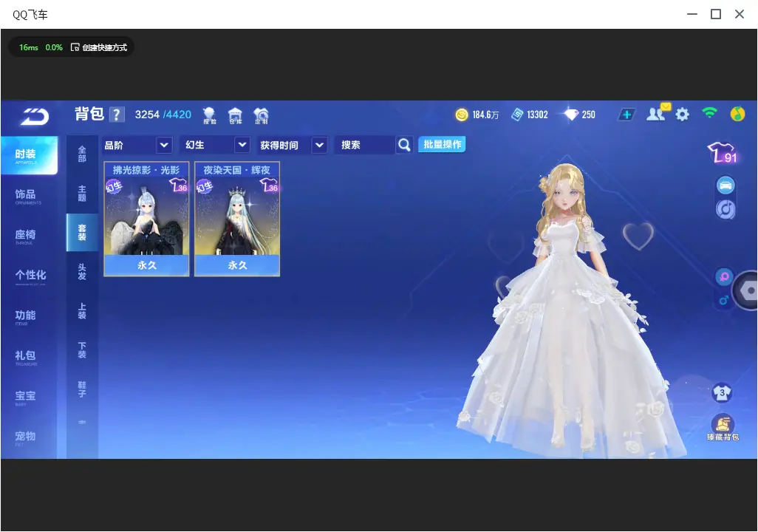This screenshot has width=758, height=532.
Task: Select the 夜染天国·辉夜 outfit card
Action: point(237,219)
